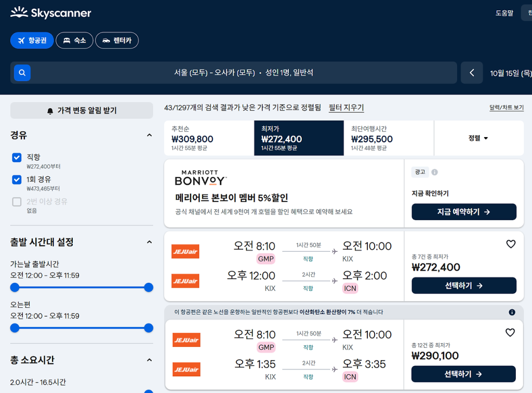Click the Skyscanner logo
The image size is (532, 393).
(51, 12)
